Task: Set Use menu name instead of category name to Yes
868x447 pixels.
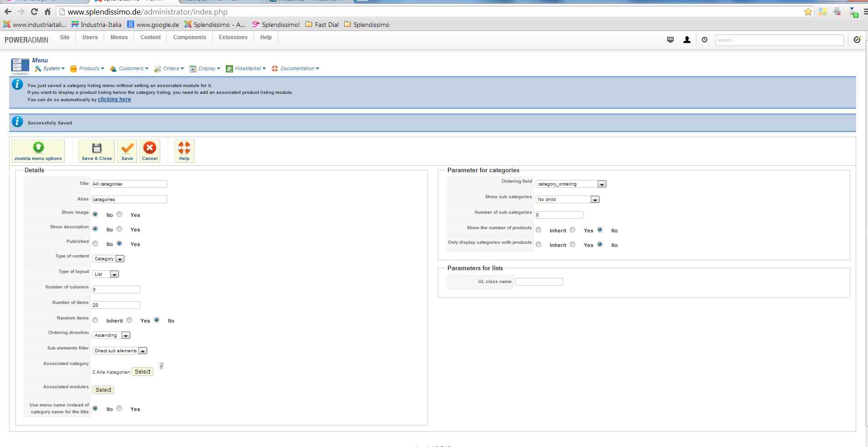Action: pos(119,408)
